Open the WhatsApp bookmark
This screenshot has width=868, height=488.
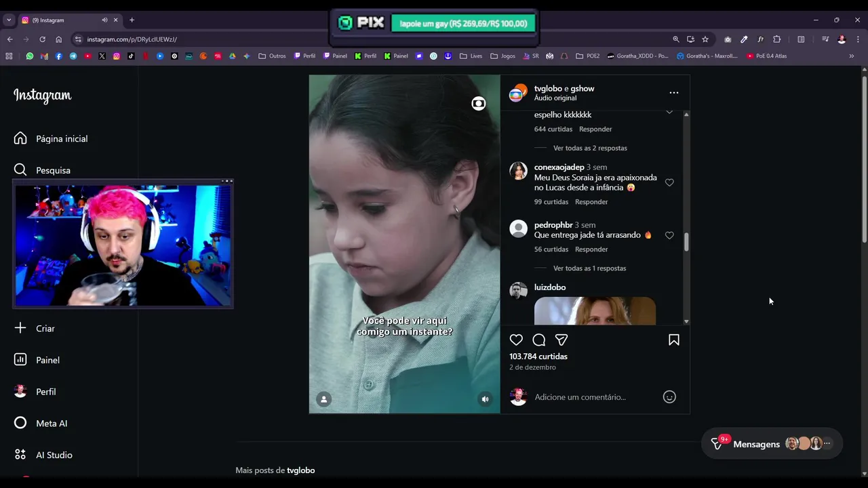(30, 56)
